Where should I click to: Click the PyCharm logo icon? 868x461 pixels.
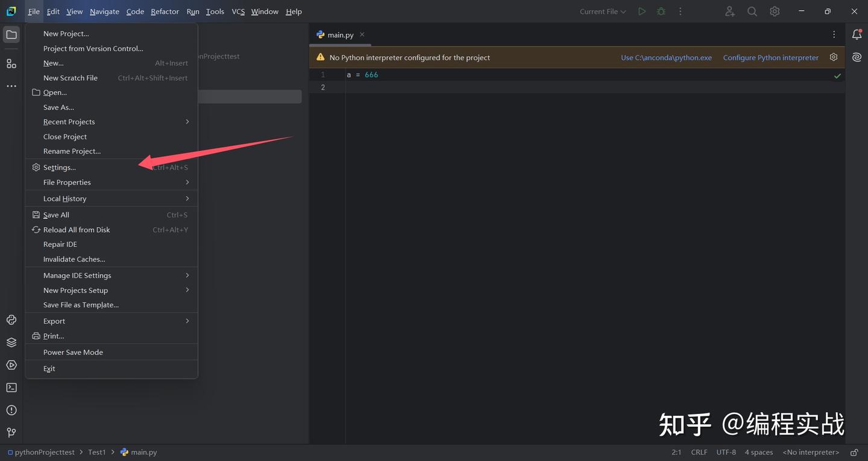[11, 11]
